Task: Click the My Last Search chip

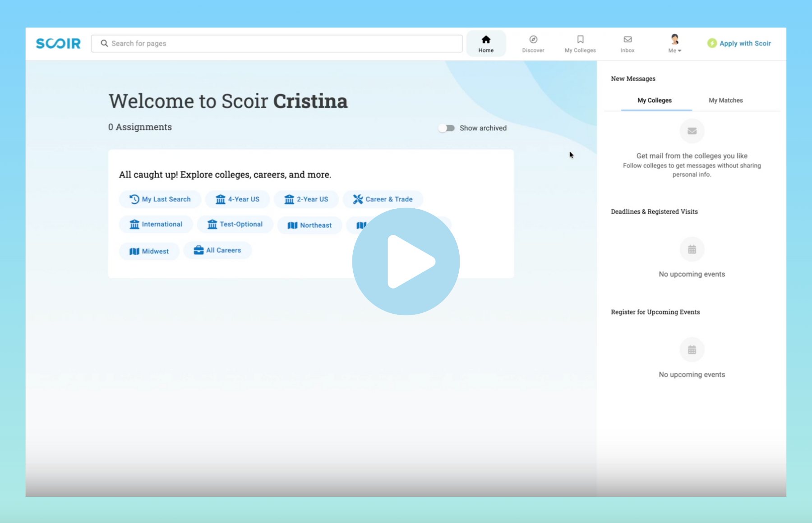Action: [x=160, y=199]
